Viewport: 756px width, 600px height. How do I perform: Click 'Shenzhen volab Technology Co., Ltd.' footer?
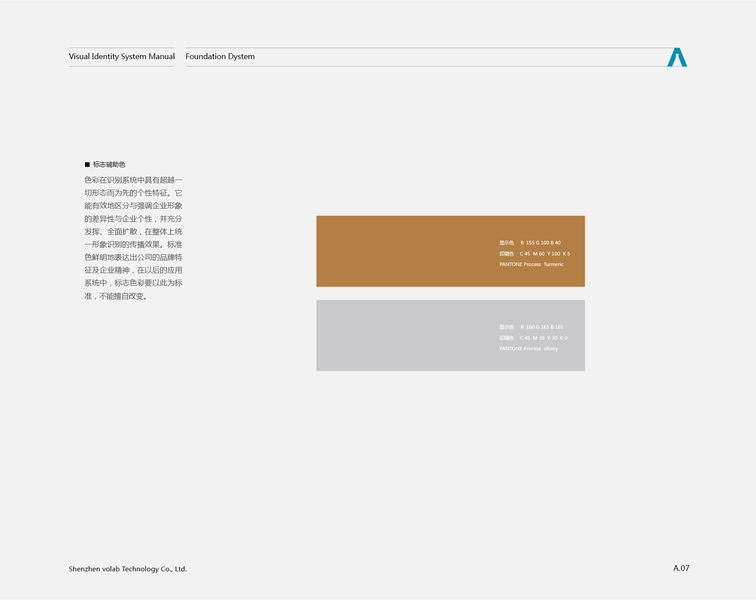(x=128, y=569)
